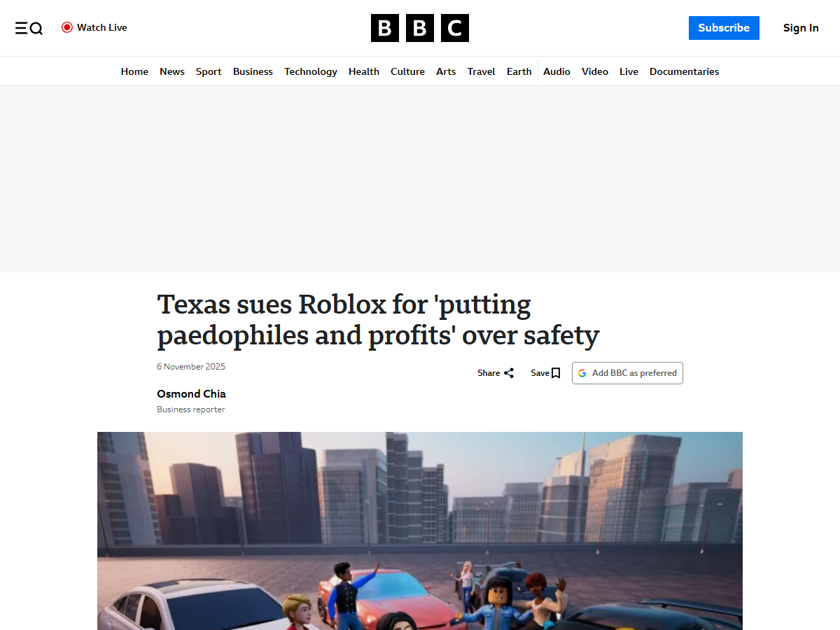
Task: Open the Sport section
Action: pyautogui.click(x=209, y=71)
